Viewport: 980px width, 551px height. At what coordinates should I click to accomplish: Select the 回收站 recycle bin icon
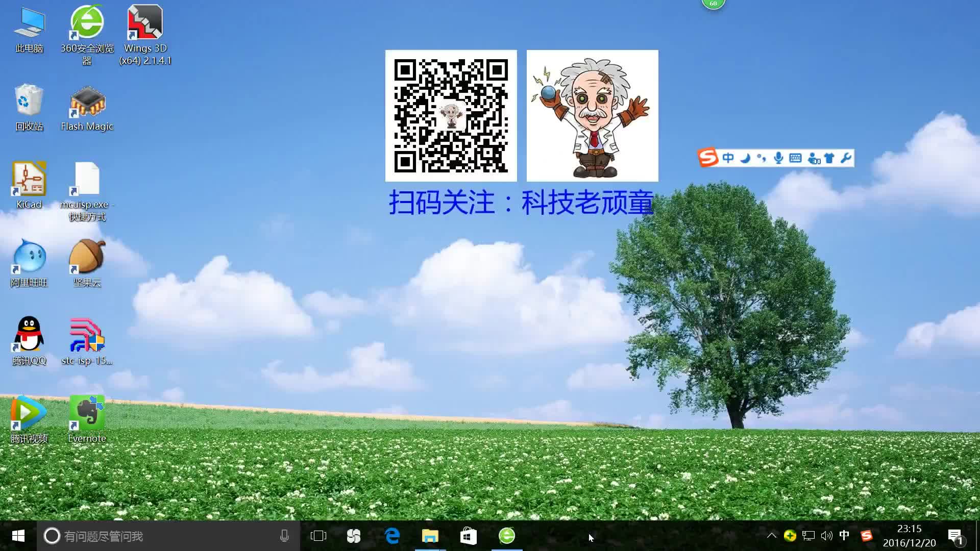pos(29,108)
